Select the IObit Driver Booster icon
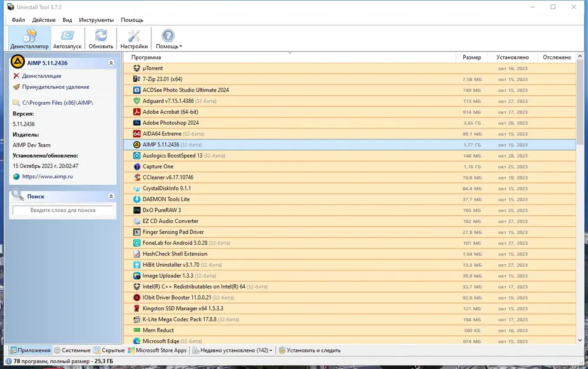The height and width of the screenshot is (369, 588). (x=137, y=297)
